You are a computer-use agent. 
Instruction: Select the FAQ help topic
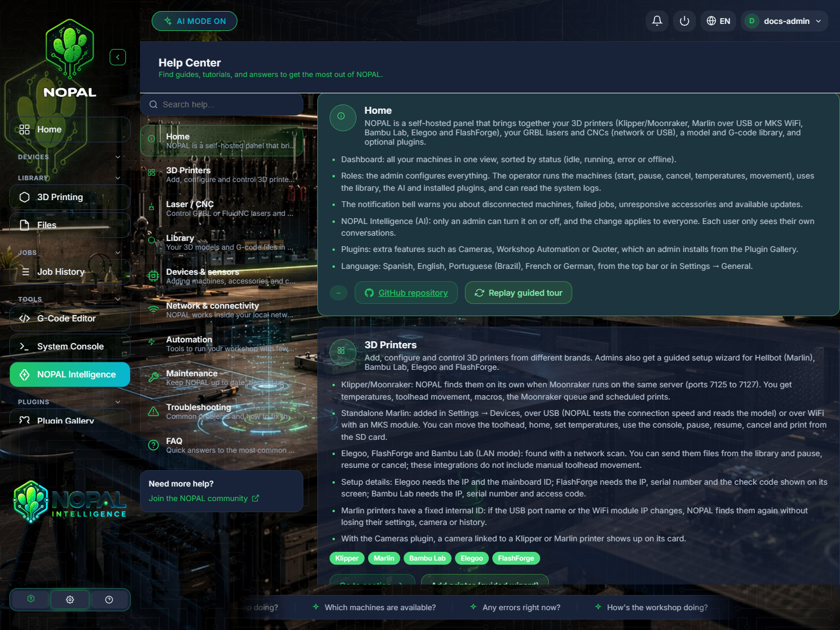[x=222, y=445]
